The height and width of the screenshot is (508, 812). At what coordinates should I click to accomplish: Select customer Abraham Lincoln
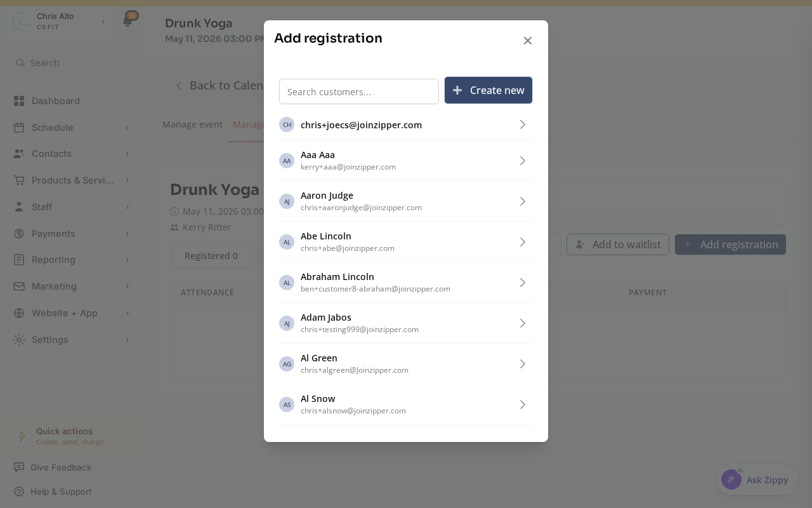[x=406, y=283]
